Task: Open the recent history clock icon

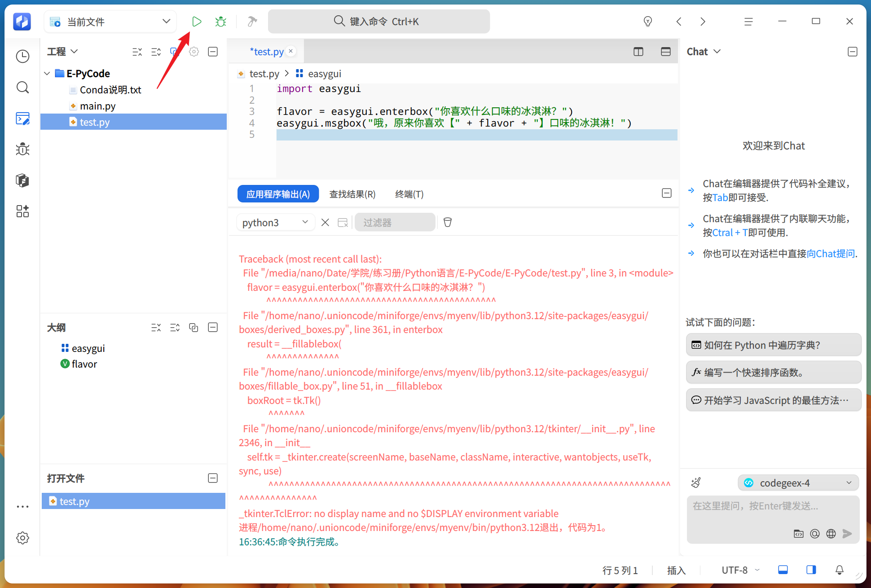Action: pyautogui.click(x=22, y=57)
